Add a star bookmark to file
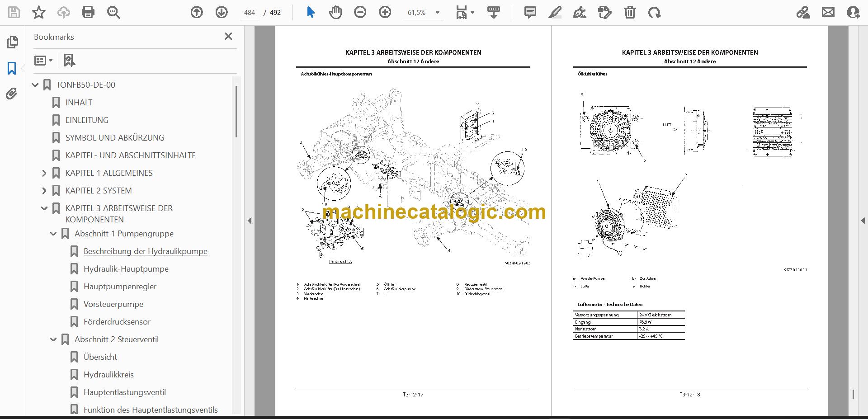Screen dimensions: 868x419 click(39, 12)
